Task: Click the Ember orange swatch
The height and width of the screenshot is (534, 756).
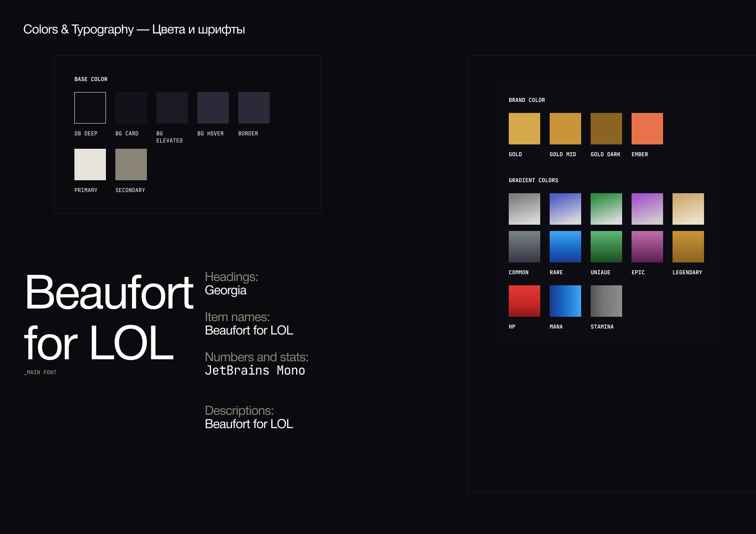Action: (647, 129)
